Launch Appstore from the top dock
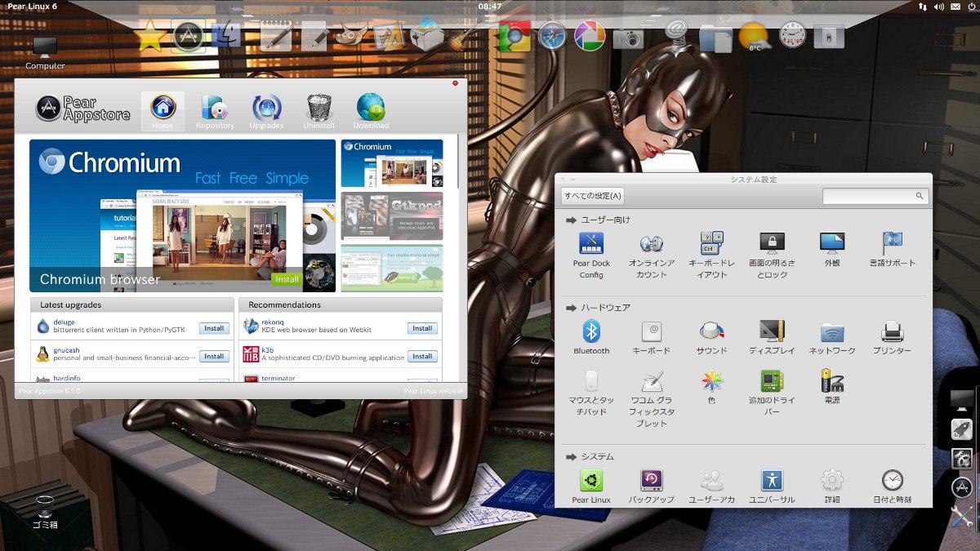Screen dimensions: 980x551 point(188,36)
